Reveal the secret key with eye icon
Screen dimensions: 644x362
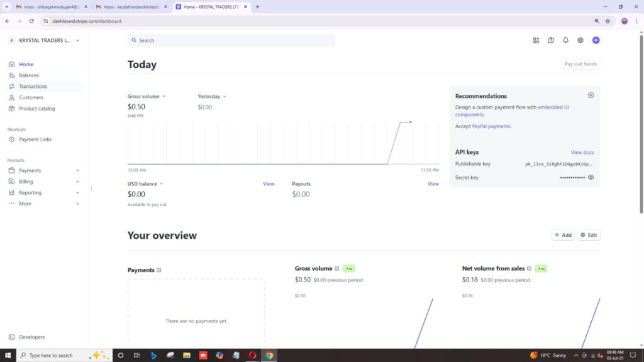tap(591, 178)
